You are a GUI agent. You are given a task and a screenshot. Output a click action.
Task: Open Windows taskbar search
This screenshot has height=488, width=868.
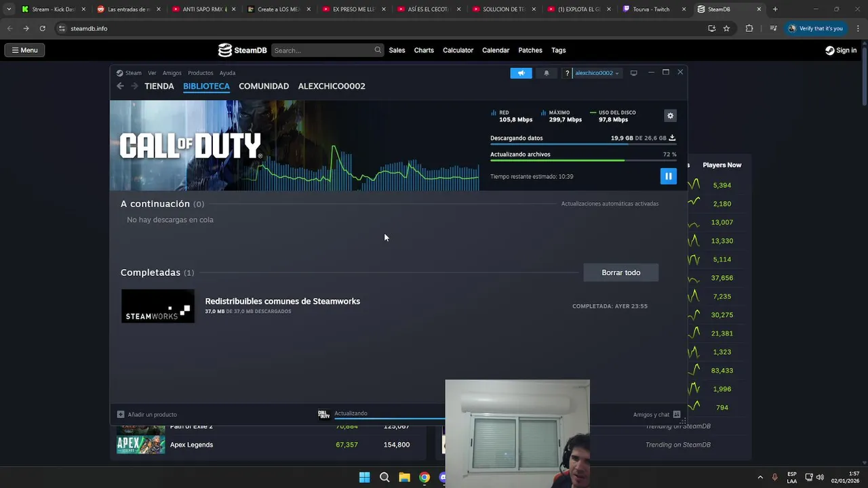[x=384, y=477]
